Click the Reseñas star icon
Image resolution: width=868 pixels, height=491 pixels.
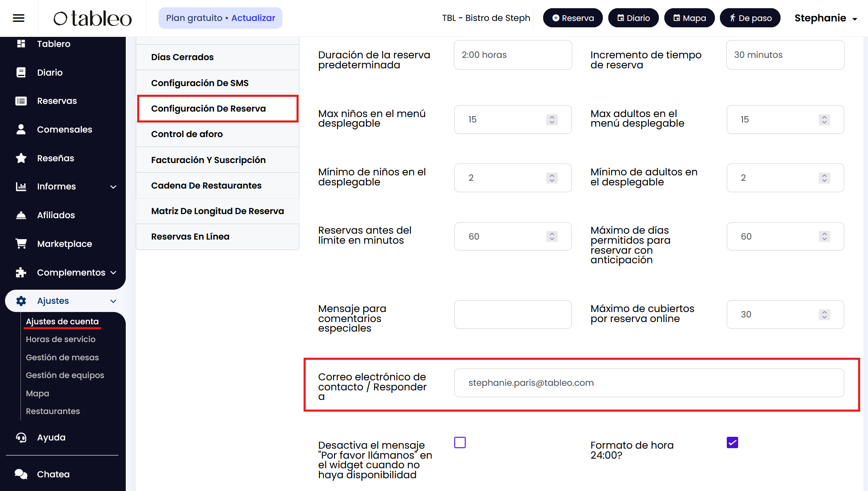(x=21, y=158)
